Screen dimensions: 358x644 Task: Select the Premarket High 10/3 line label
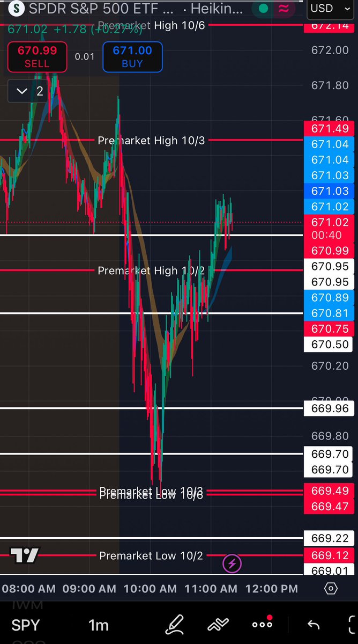point(151,140)
